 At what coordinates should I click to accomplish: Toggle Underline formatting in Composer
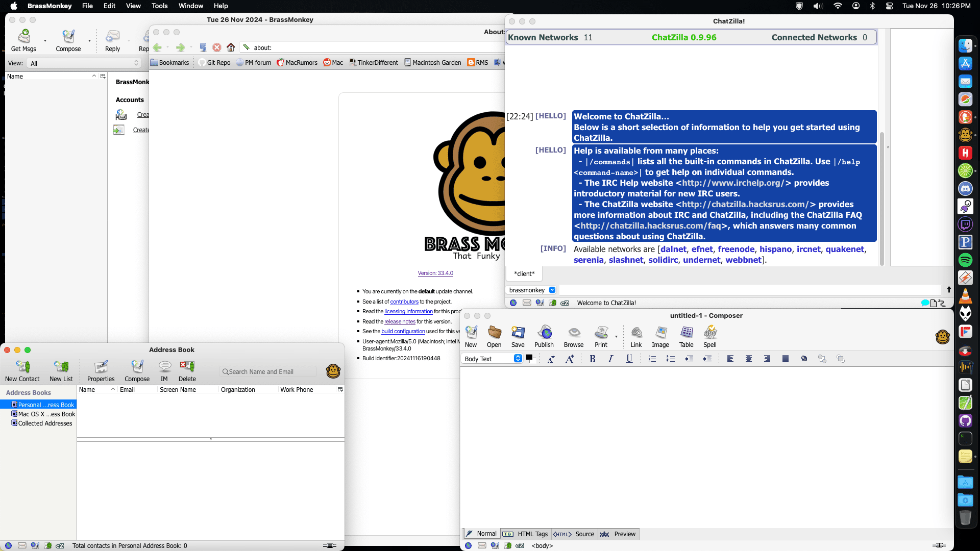[629, 359]
